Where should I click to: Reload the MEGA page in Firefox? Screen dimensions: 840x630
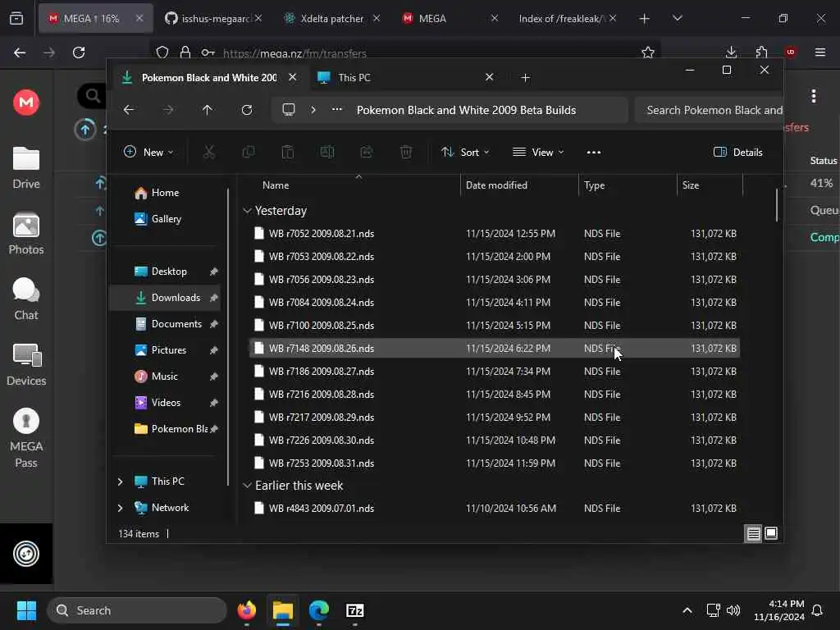tap(79, 52)
